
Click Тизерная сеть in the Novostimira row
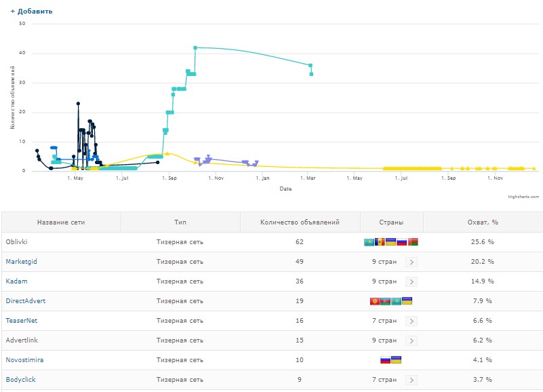[x=180, y=359]
